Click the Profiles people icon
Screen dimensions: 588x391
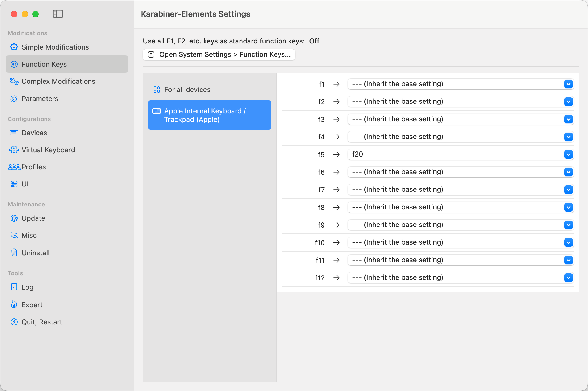pyautogui.click(x=14, y=167)
